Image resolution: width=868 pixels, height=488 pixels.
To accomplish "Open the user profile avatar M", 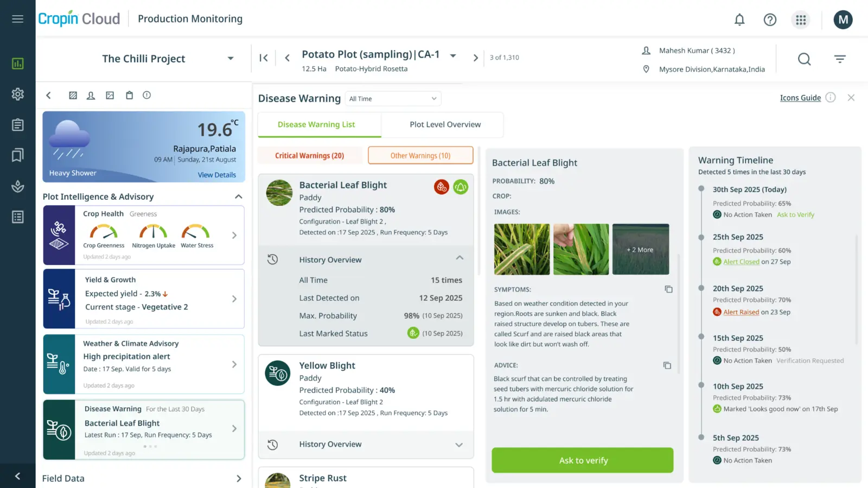I will tap(843, 20).
